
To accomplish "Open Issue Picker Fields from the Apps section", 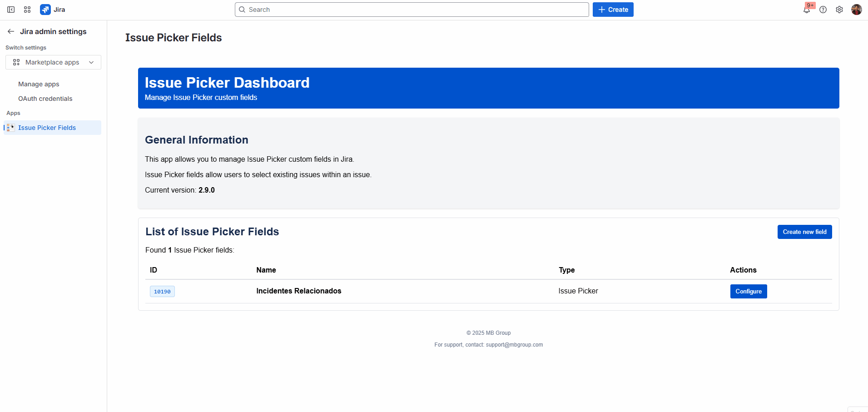I will 47,128.
